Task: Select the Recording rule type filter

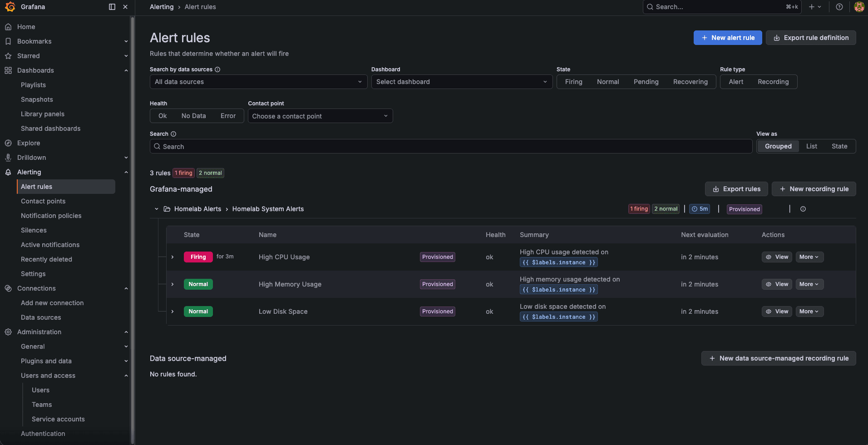Action: (x=773, y=82)
